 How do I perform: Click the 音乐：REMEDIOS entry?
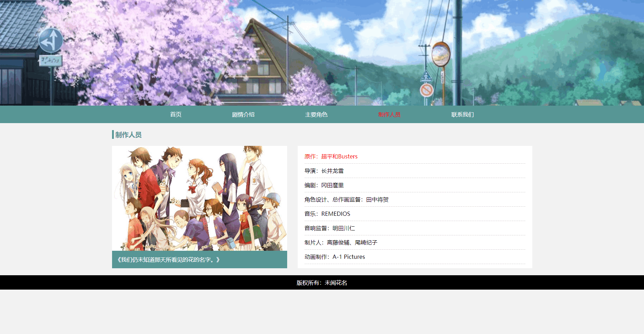415,214
